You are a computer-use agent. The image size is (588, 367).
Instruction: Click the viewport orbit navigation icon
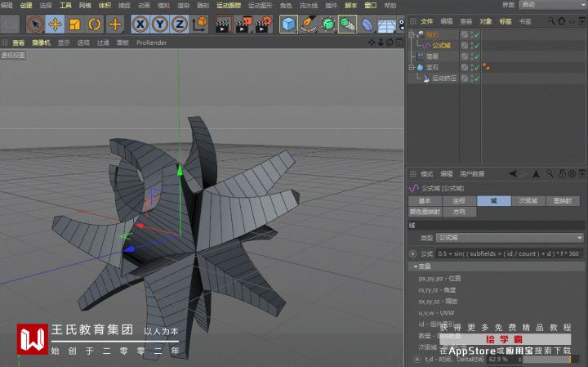(x=390, y=43)
